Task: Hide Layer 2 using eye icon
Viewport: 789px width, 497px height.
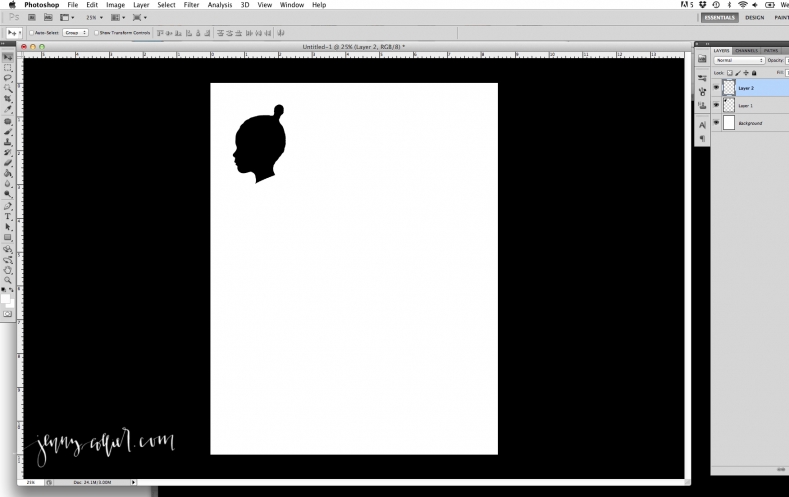Action: click(716, 88)
